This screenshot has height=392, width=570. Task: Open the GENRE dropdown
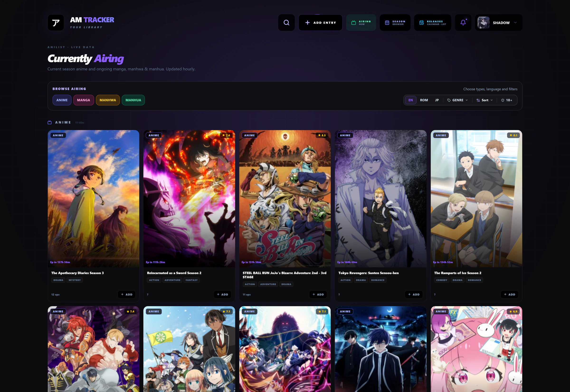[458, 100]
